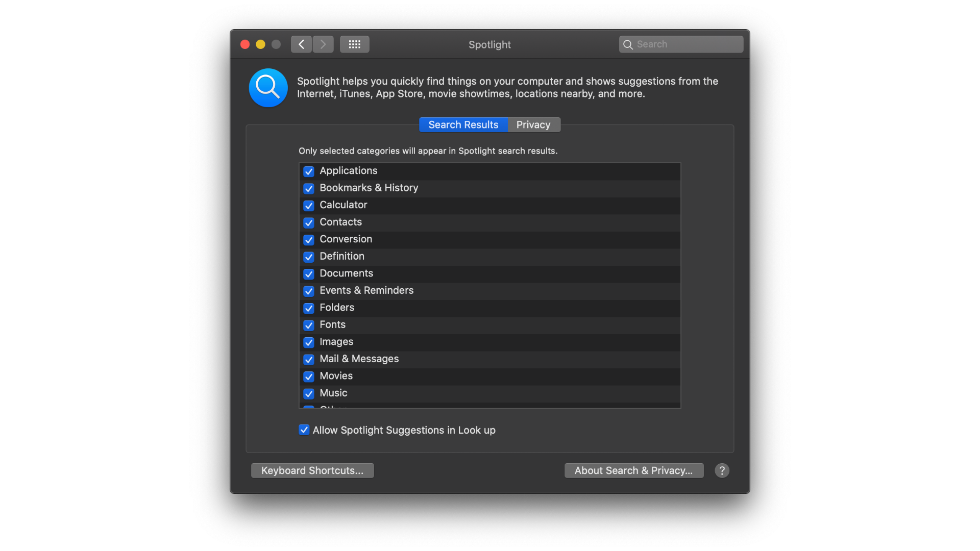Select the Conversion row label

[346, 239]
